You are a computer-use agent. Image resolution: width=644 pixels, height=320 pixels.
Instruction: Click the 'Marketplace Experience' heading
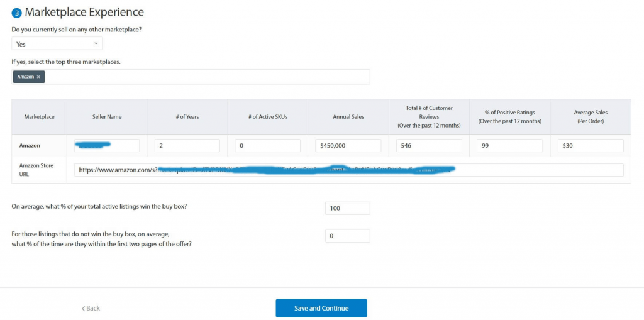[84, 13]
